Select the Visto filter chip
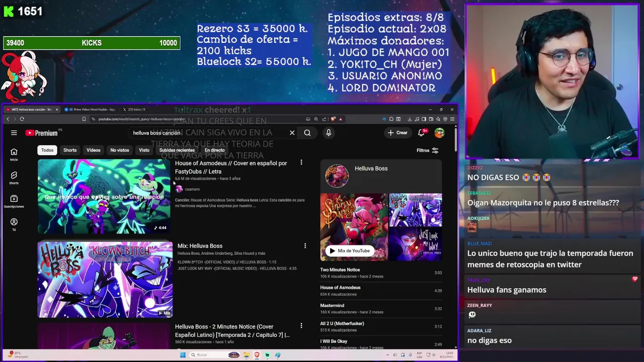This screenshot has width=644, height=362. (x=144, y=150)
